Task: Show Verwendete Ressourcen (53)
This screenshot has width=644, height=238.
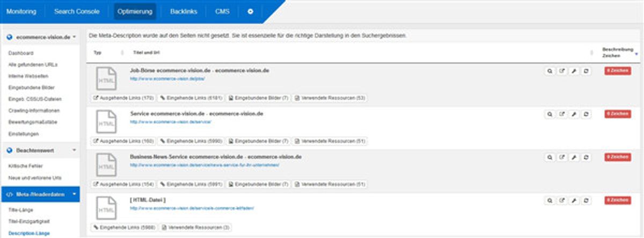Action: 330,98
